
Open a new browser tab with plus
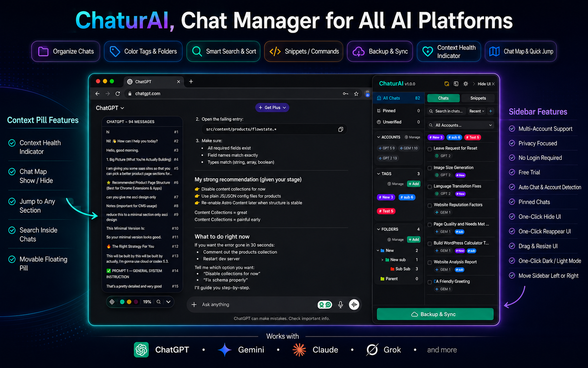tap(191, 82)
